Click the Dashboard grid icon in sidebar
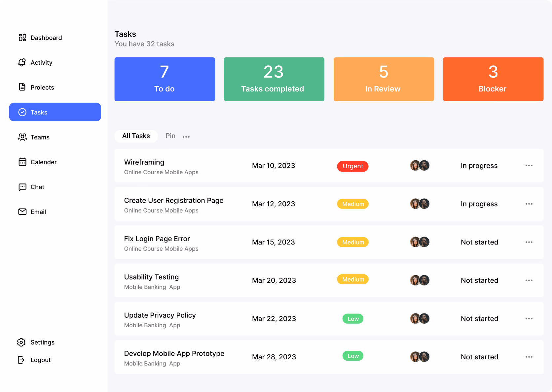Screen dimensions: 552x392 coord(22,38)
